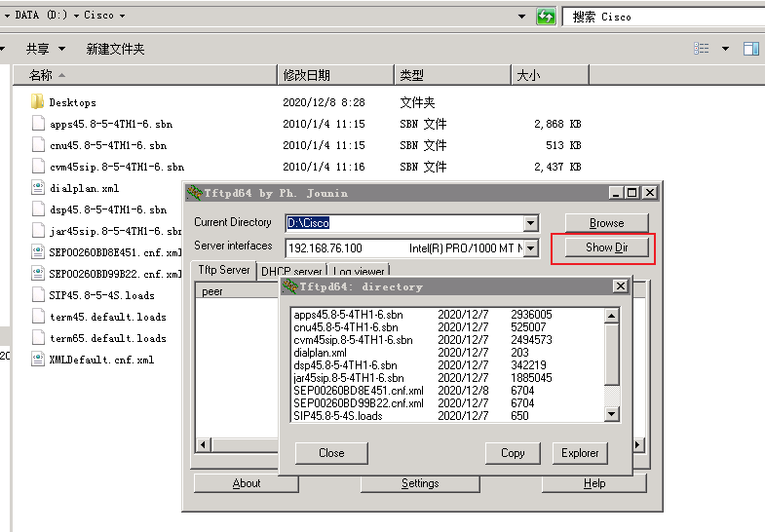The height and width of the screenshot is (532, 765).
Task: Select the SEP00260BD8E451.cnf.xml file icon in Explorer
Action: tap(38, 252)
